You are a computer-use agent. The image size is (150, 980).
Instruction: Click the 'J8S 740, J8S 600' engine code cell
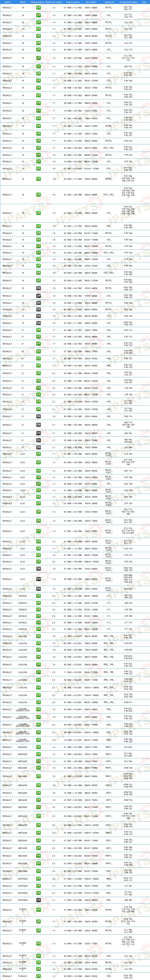pos(128,441)
